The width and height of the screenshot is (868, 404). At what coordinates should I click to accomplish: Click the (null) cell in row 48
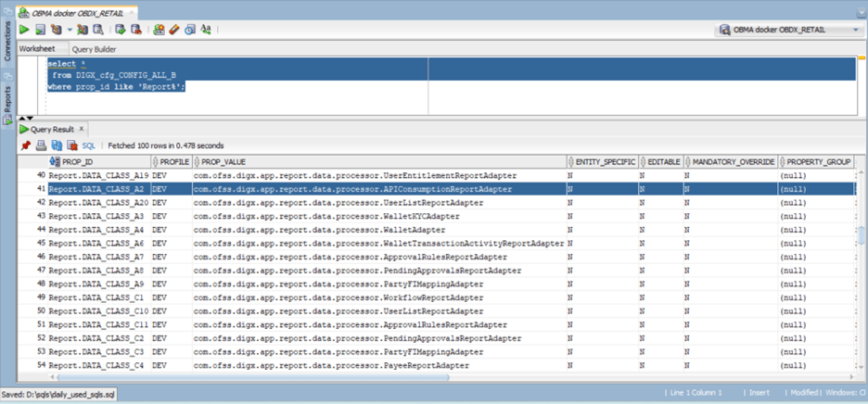tap(816, 284)
